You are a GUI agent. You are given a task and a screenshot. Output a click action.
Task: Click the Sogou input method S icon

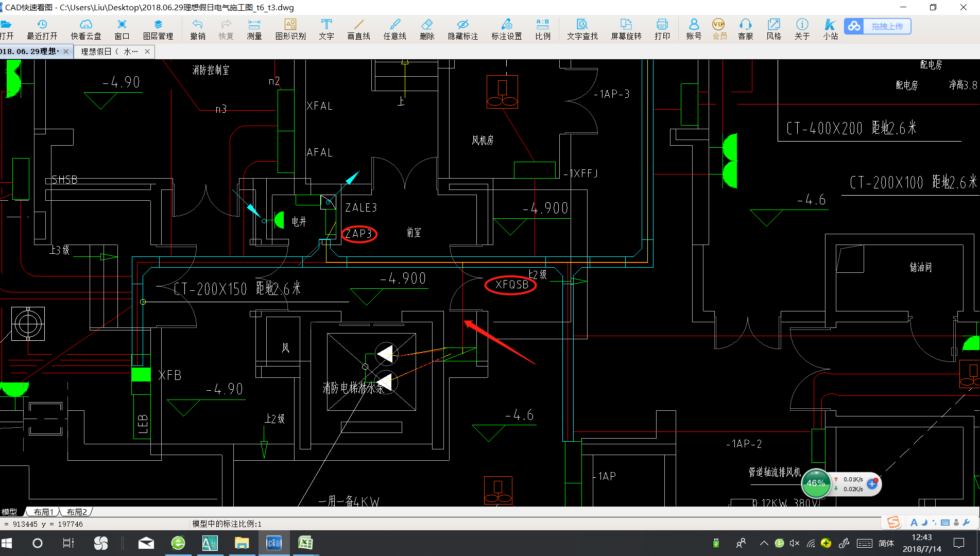893,522
